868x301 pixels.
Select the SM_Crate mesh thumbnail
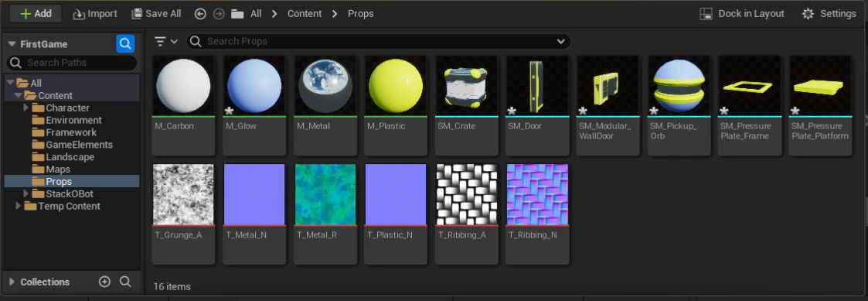pyautogui.click(x=467, y=85)
